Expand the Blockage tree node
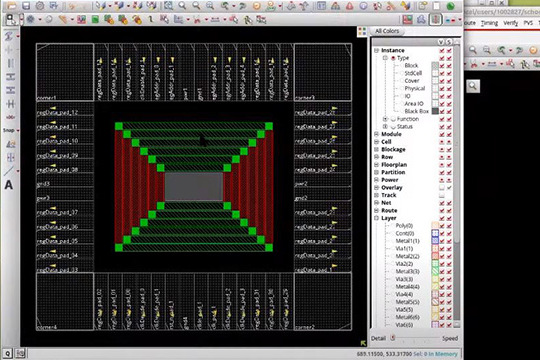 pyautogui.click(x=377, y=149)
